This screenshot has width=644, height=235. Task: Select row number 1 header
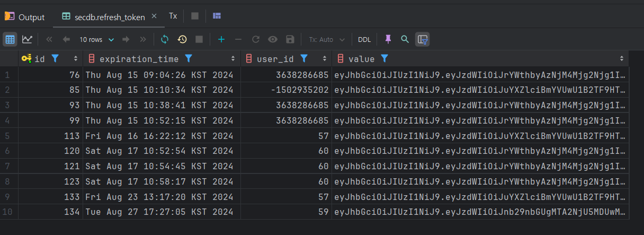(9, 75)
